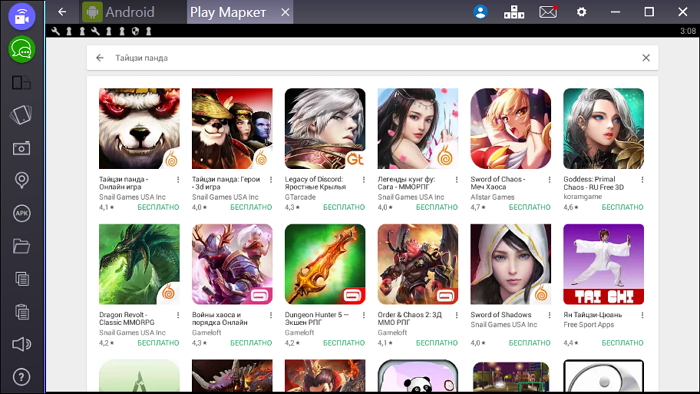The image size is (700, 394).
Task: Open the mail notifications envelope icon
Action: coord(548,12)
